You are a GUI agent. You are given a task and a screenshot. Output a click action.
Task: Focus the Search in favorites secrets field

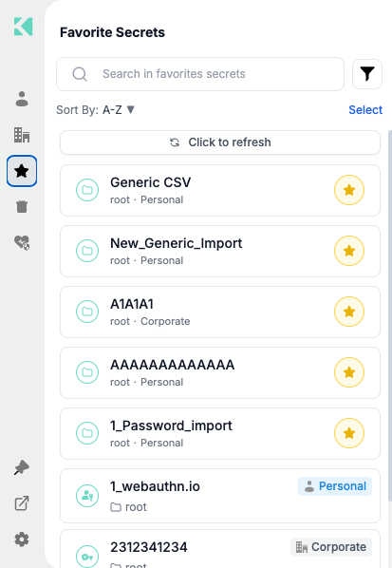(200, 74)
